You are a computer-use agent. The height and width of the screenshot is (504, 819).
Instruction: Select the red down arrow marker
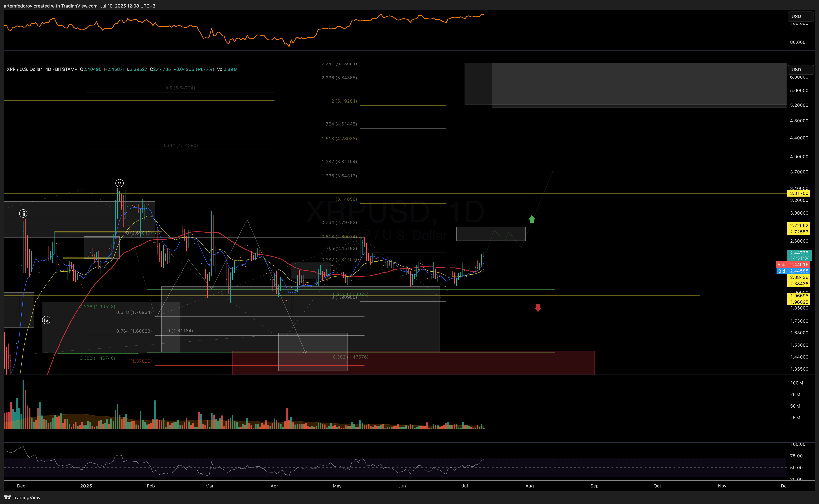coord(538,308)
